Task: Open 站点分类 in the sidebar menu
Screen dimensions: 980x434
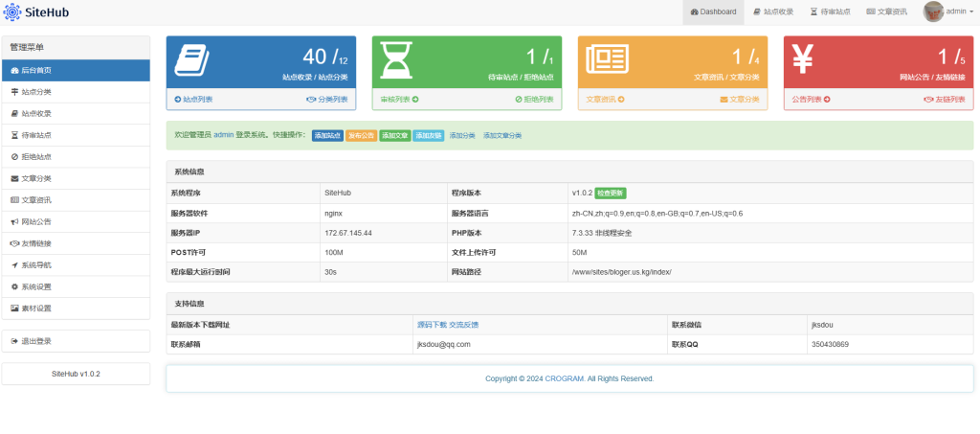Action: (76, 92)
